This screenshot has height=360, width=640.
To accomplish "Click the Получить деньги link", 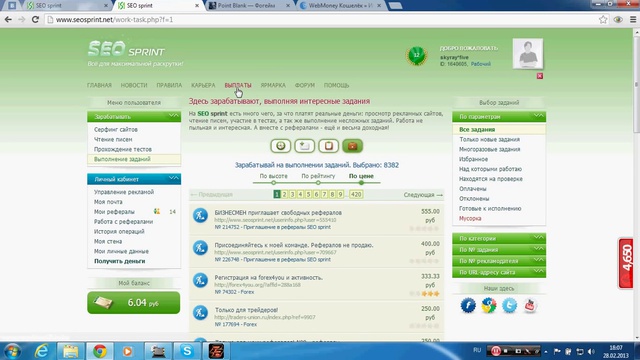I will (120, 261).
